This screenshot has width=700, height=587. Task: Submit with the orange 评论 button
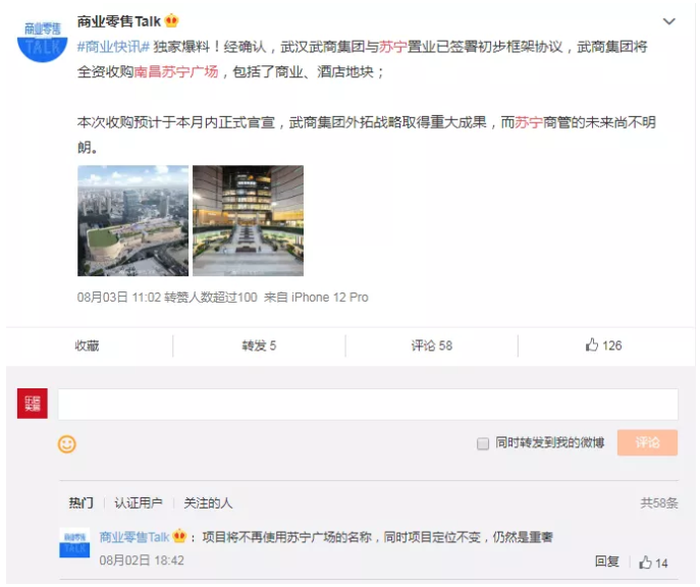[x=647, y=443]
